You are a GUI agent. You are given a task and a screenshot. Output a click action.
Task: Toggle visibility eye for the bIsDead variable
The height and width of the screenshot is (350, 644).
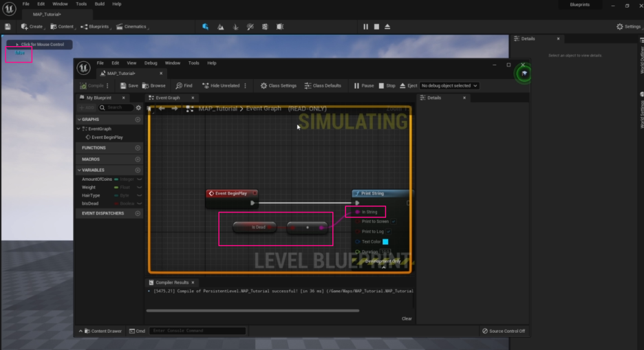pos(139,204)
